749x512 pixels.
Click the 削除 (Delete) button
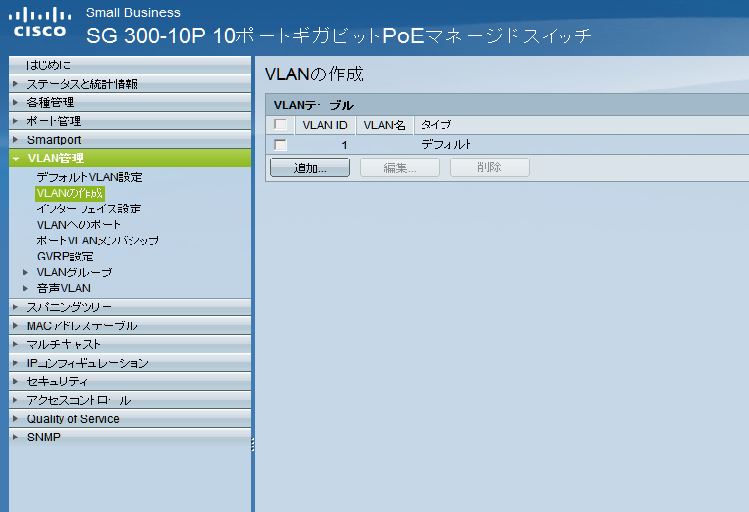coord(490,168)
